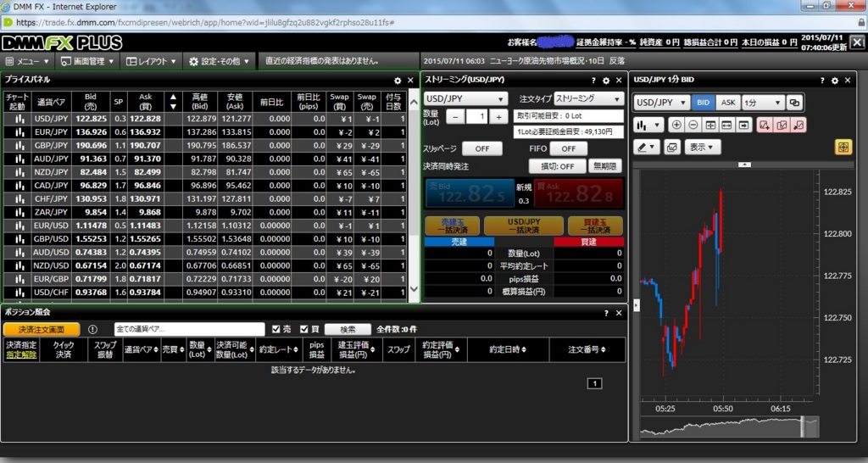868x463 pixels.
Task: Sort positions by 約定日時 column header
Action: coord(509,349)
